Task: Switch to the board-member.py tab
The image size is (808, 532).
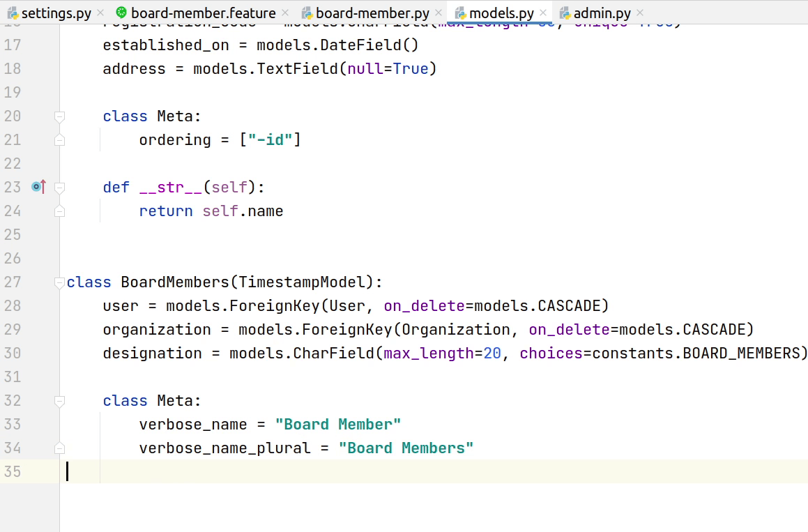Action: click(x=372, y=13)
